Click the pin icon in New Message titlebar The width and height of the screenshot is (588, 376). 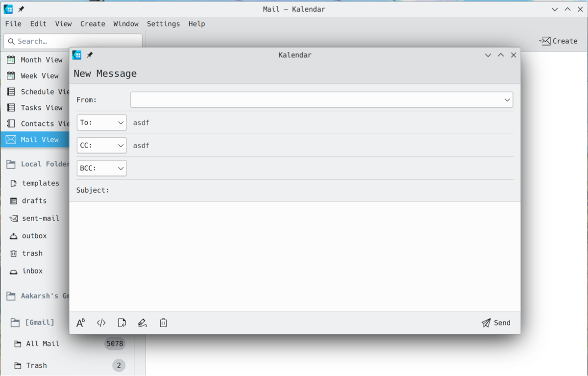coord(90,55)
